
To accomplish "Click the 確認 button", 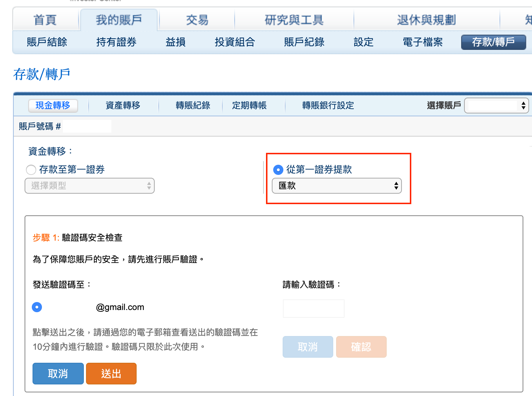I will (x=361, y=347).
